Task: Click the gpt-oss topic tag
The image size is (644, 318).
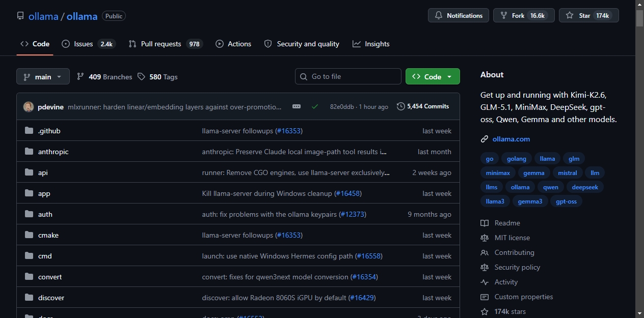Action: 566,201
